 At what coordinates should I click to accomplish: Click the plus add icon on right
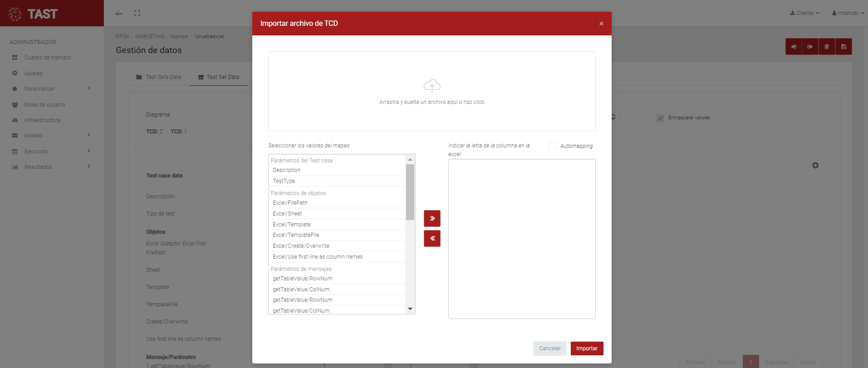click(x=815, y=165)
